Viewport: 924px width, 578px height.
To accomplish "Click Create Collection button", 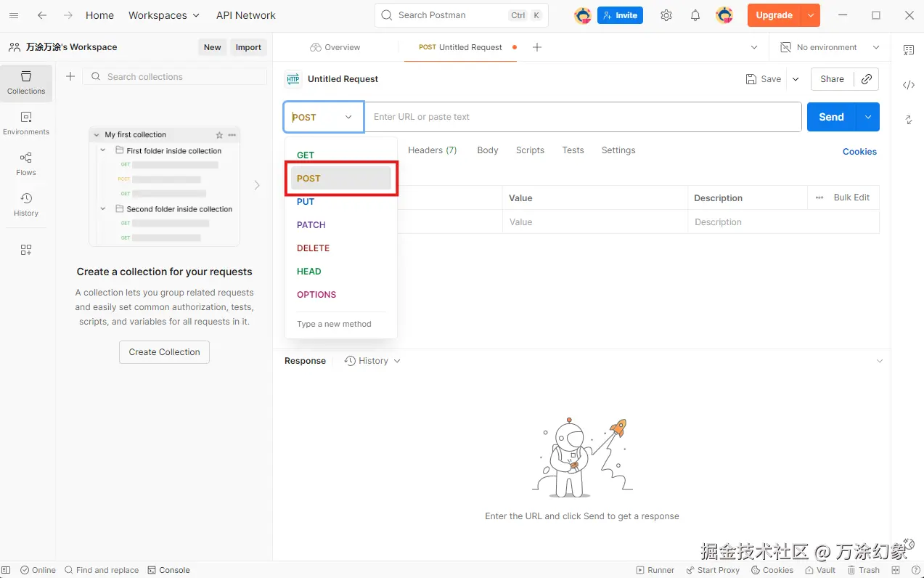I will pos(164,352).
